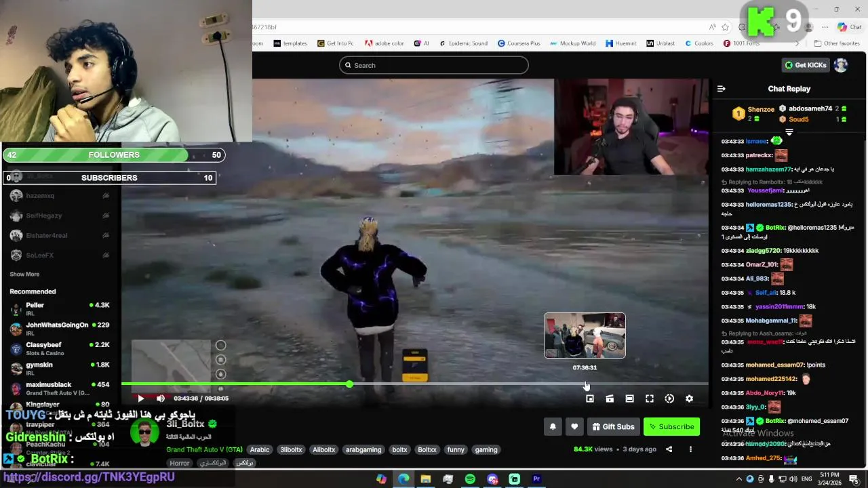The width and height of the screenshot is (868, 488).
Task: Show more bookmarks overflow chevron
Action: pos(798,43)
